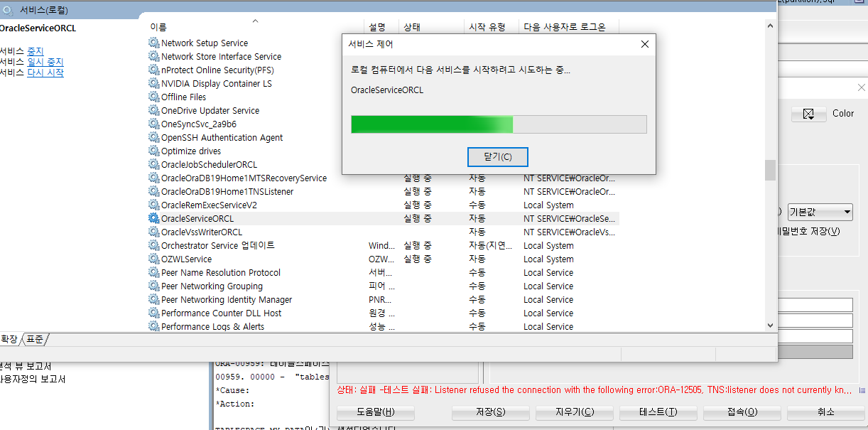Viewport: 868px width, 430px height.
Task: Click the gear icon of OpenSSH Authentication Agent
Action: coord(153,138)
